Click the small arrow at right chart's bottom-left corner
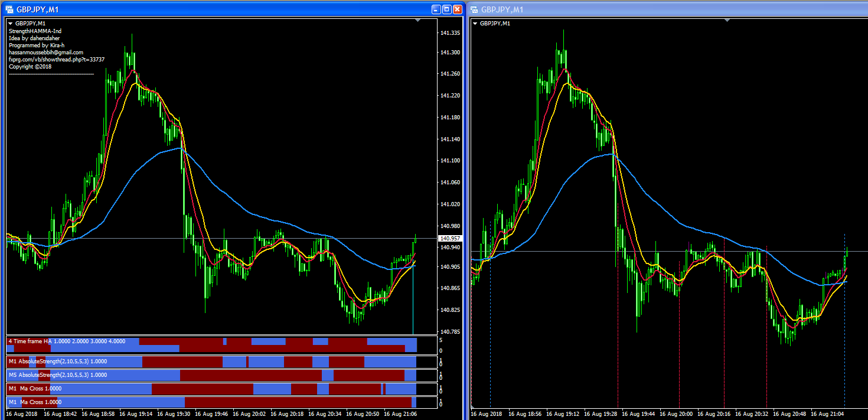Image resolution: width=868 pixels, height=420 pixels. click(x=472, y=408)
